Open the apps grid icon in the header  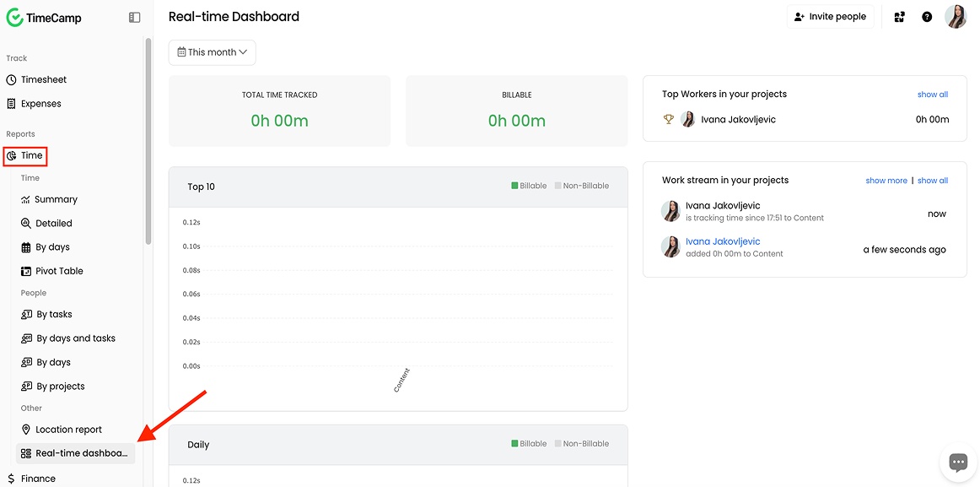899,16
